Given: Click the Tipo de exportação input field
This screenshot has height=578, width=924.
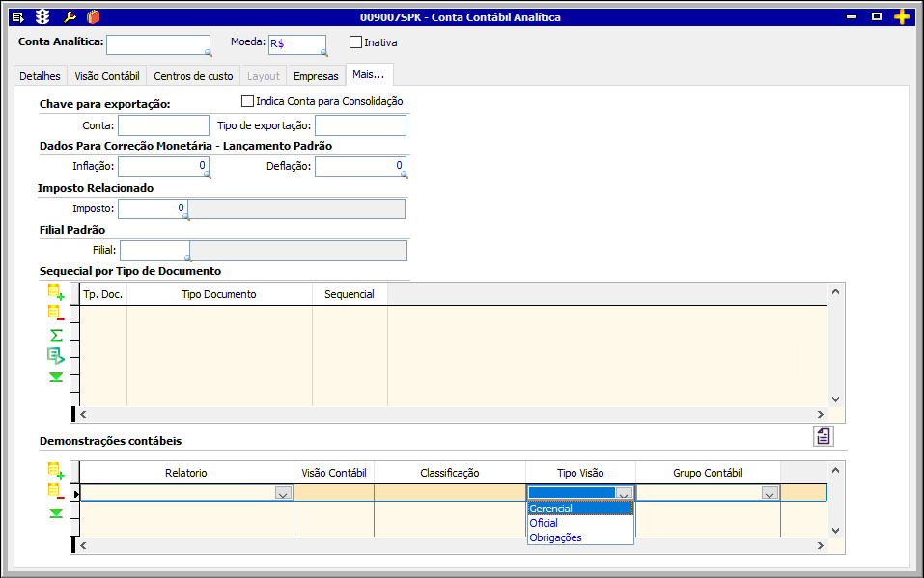Looking at the screenshot, I should [360, 125].
